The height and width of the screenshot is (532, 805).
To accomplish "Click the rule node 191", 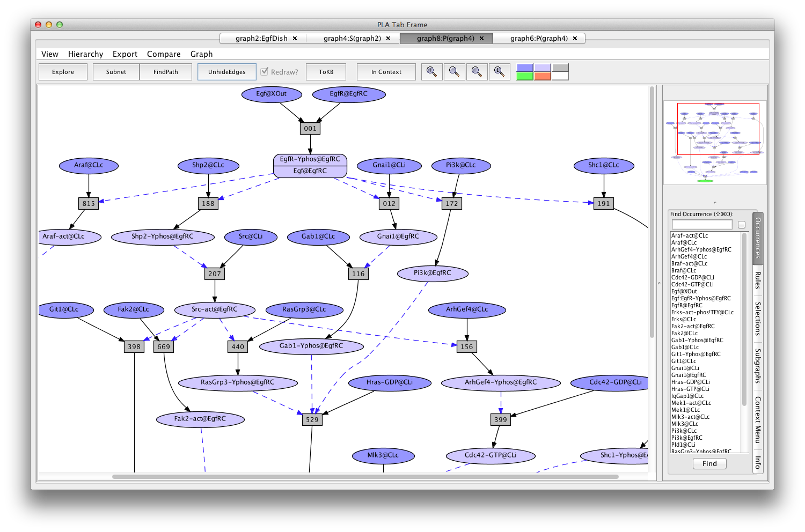I will [604, 204].
